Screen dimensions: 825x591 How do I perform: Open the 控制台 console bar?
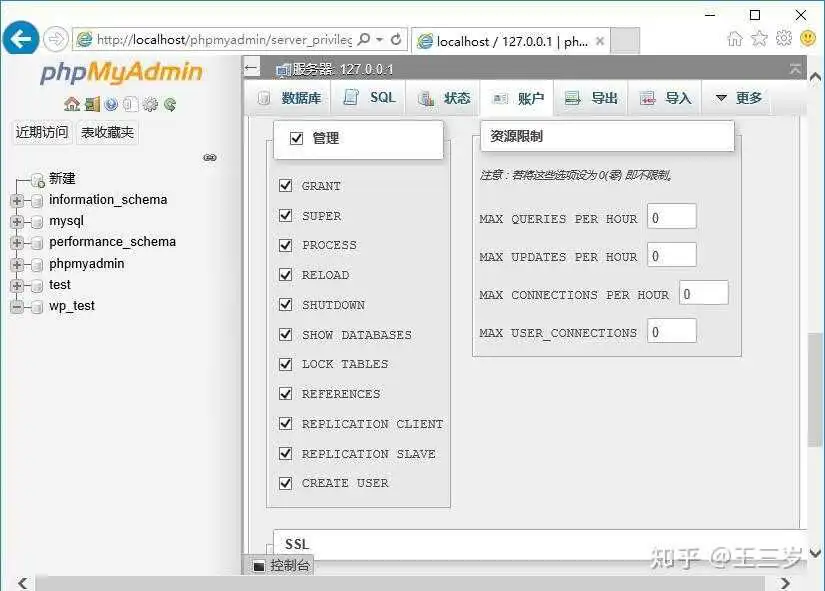pos(281,566)
